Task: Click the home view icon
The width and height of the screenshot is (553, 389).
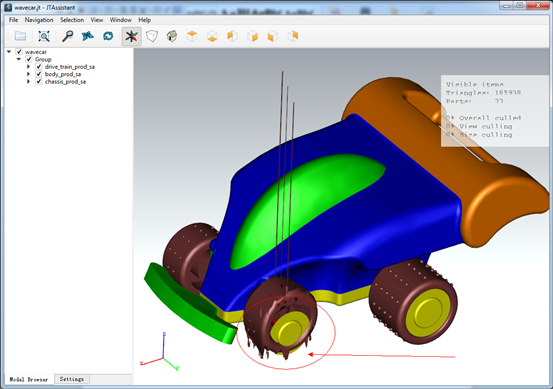Action: (x=172, y=36)
